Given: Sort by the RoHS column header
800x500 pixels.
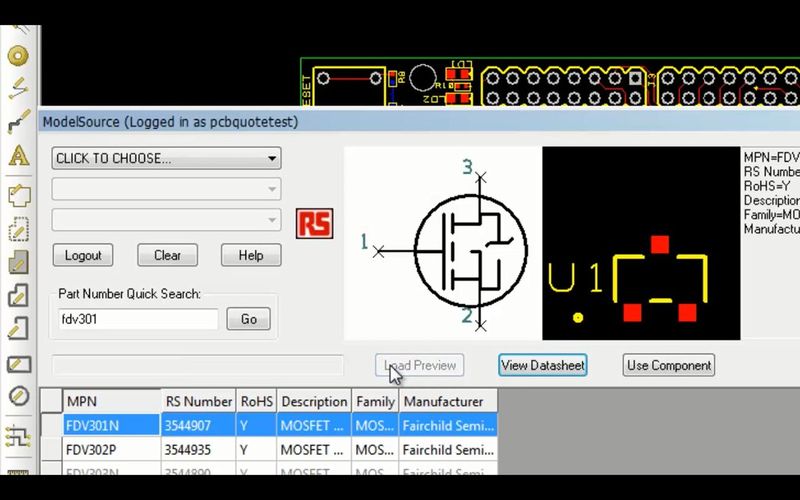Looking at the screenshot, I should pyautogui.click(x=256, y=401).
